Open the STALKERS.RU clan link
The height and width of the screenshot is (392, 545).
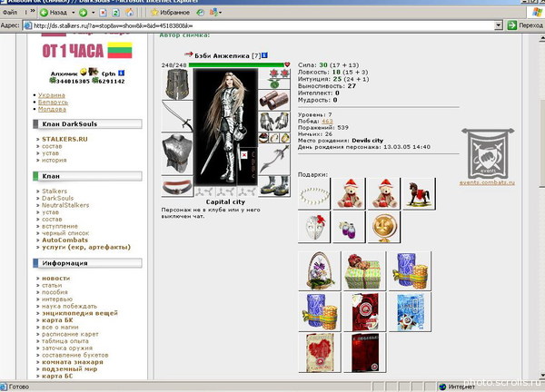(x=64, y=139)
